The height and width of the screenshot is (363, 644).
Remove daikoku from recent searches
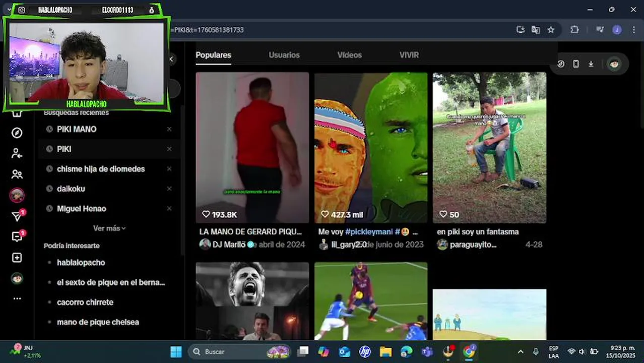pyautogui.click(x=169, y=189)
